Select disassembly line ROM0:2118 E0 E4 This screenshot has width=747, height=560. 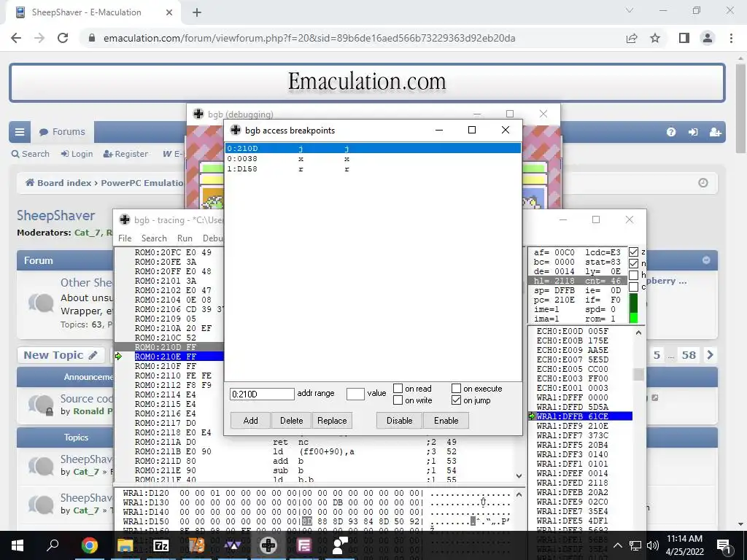coord(173,432)
